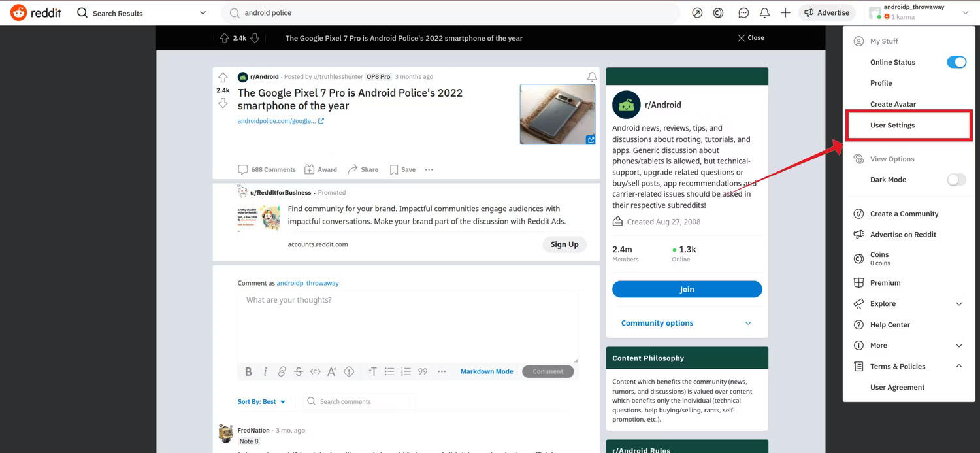The height and width of the screenshot is (453, 980).
Task: Close the post overlay
Action: coord(751,38)
